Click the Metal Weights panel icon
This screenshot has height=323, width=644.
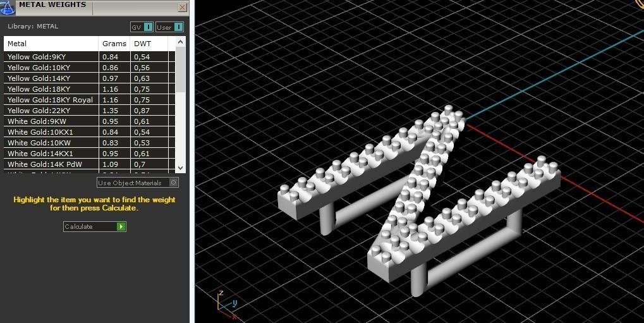click(x=8, y=8)
